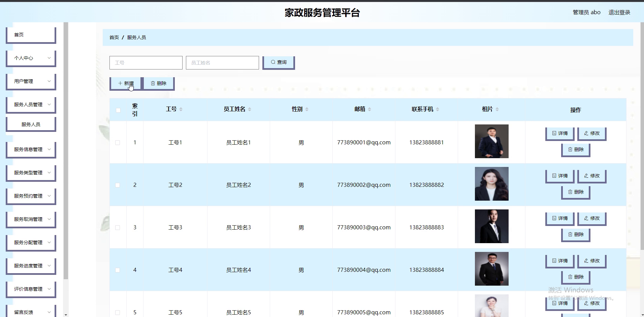Click the 管理员 abo account label
This screenshot has height=317, width=644.
(586, 12)
